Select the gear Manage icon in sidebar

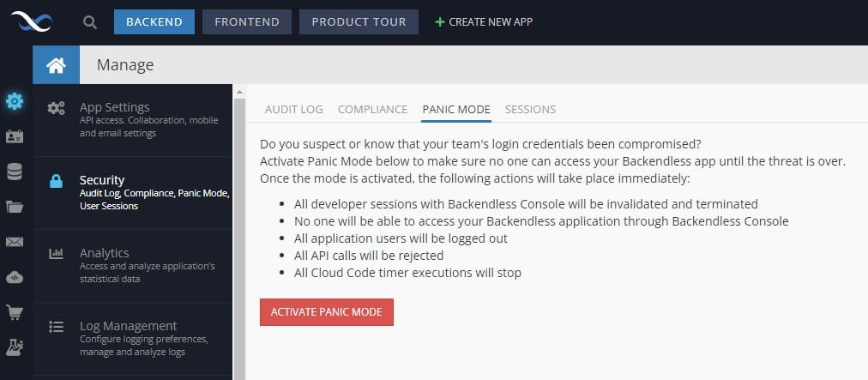(15, 101)
